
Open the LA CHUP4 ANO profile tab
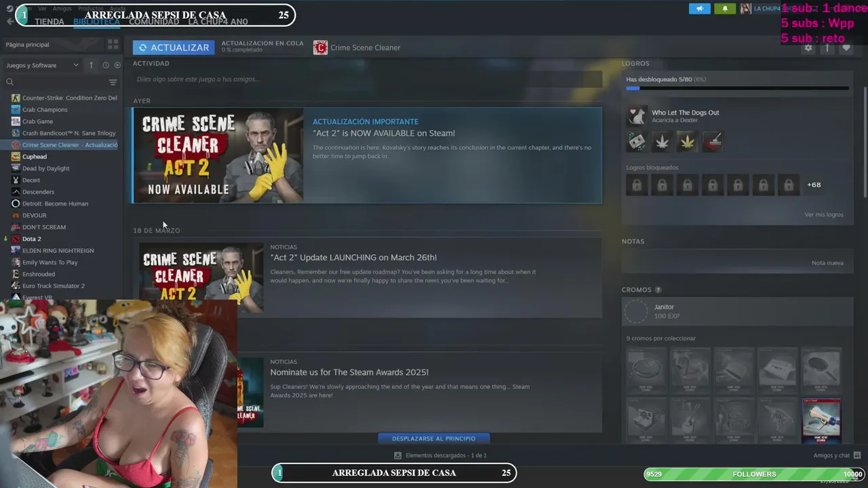coord(218,22)
